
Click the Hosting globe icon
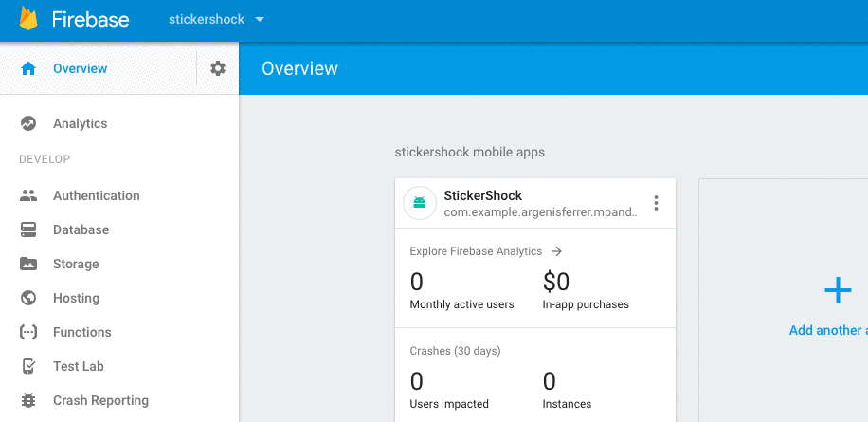28,298
